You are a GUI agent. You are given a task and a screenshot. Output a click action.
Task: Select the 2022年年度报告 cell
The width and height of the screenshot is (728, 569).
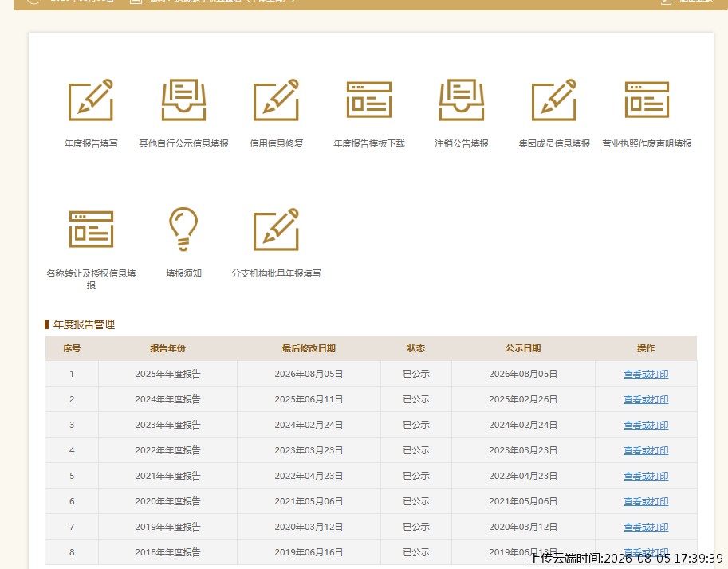[167, 450]
